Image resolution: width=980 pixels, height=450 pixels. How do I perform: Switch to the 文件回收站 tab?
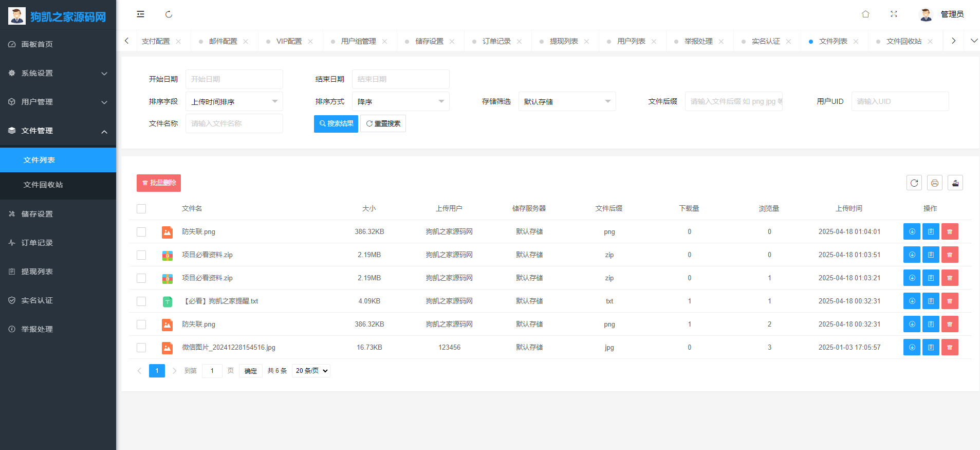coord(903,41)
